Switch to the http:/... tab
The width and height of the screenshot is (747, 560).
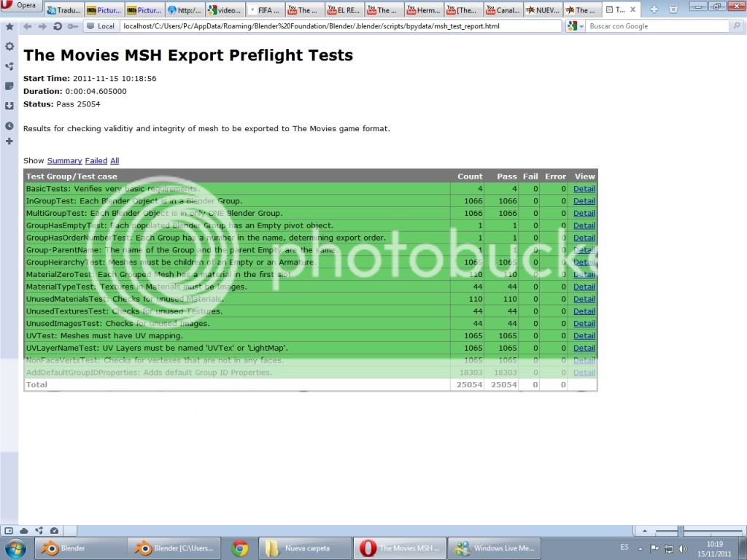(x=185, y=10)
